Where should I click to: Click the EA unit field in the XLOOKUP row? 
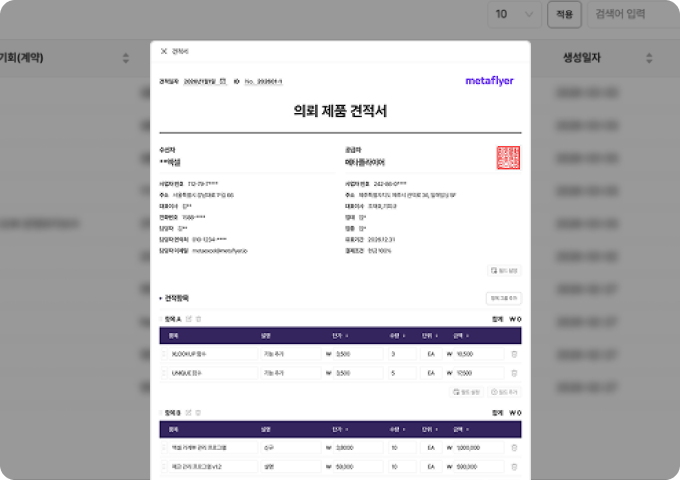pyautogui.click(x=431, y=354)
